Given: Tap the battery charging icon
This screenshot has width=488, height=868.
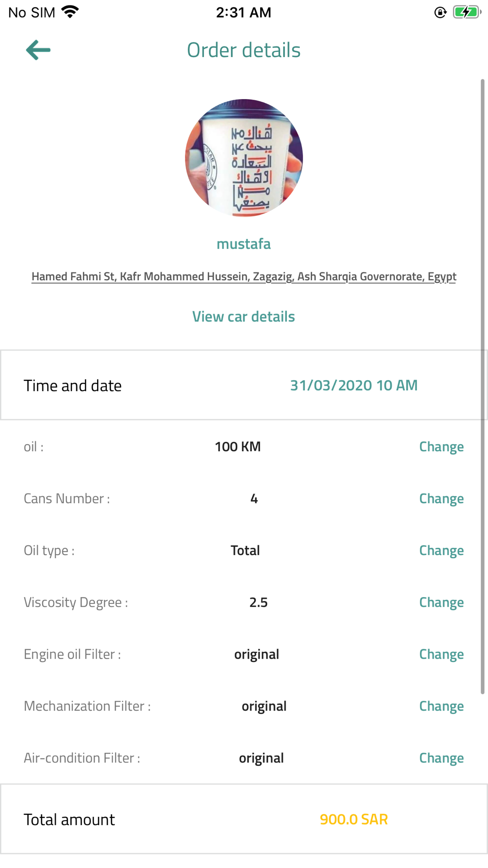Looking at the screenshot, I should tap(467, 12).
